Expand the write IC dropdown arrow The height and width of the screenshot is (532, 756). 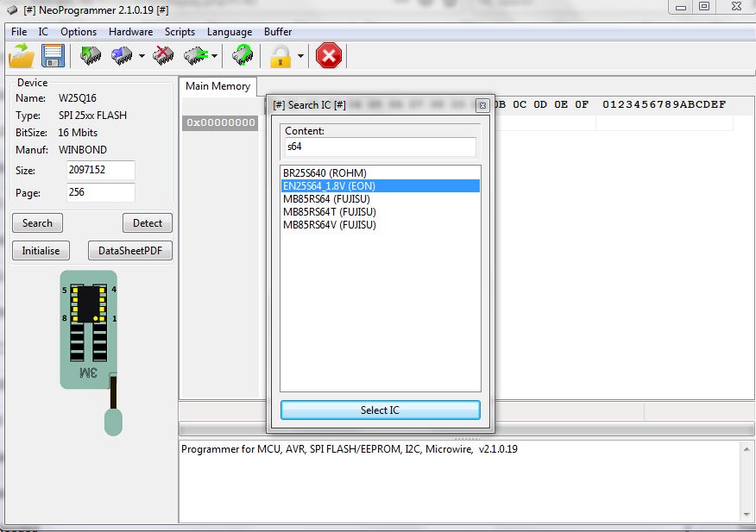[142, 56]
